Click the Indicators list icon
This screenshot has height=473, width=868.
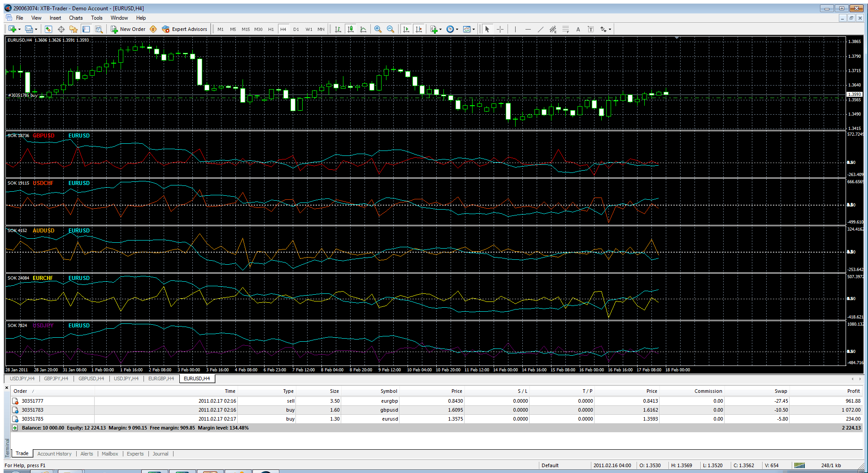434,29
